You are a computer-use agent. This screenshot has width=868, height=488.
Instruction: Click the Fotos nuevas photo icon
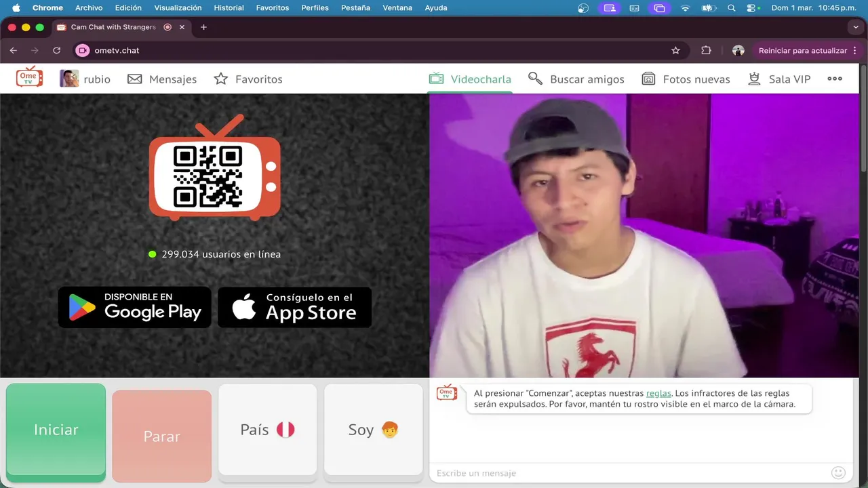click(x=649, y=79)
